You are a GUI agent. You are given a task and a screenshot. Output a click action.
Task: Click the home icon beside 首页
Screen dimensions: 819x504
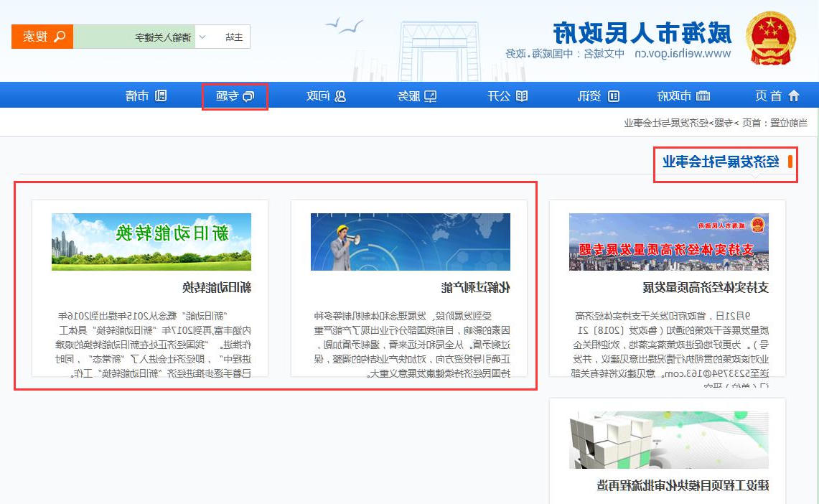coord(794,95)
